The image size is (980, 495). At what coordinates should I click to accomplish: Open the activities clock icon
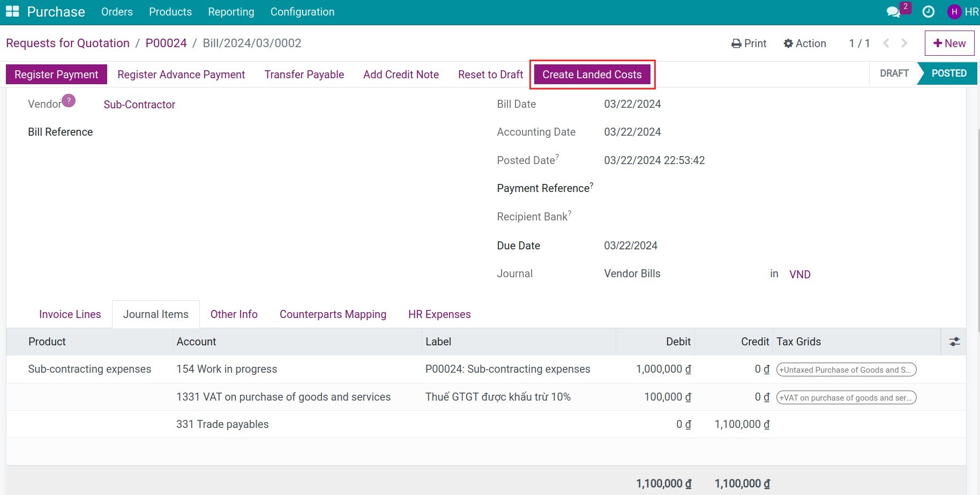tap(929, 12)
